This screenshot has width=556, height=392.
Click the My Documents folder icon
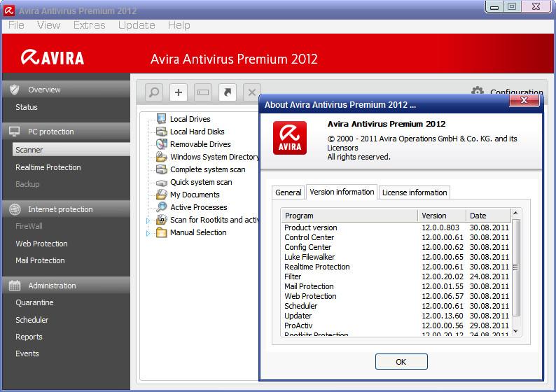161,195
